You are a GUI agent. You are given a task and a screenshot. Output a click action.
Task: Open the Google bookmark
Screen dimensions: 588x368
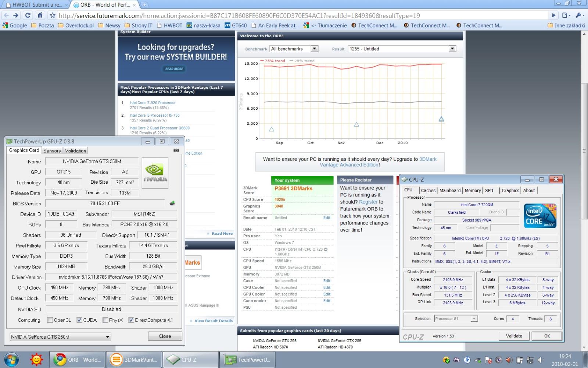[x=15, y=25]
